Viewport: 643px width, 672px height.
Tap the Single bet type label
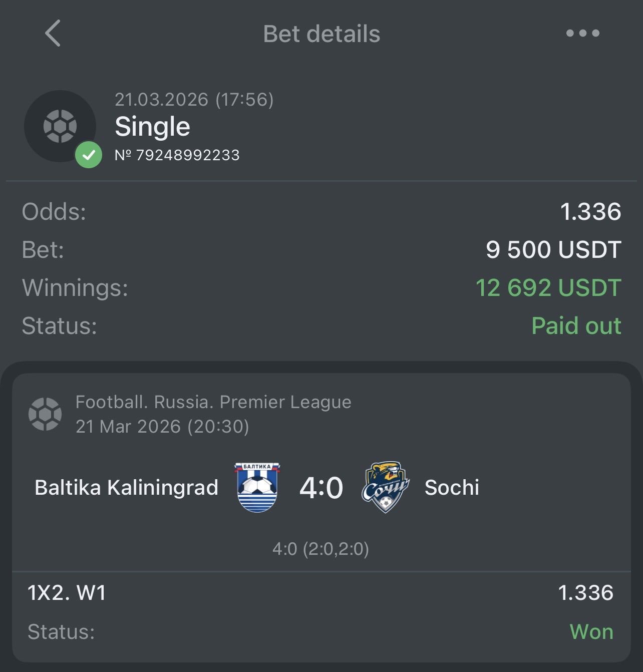[x=152, y=127]
